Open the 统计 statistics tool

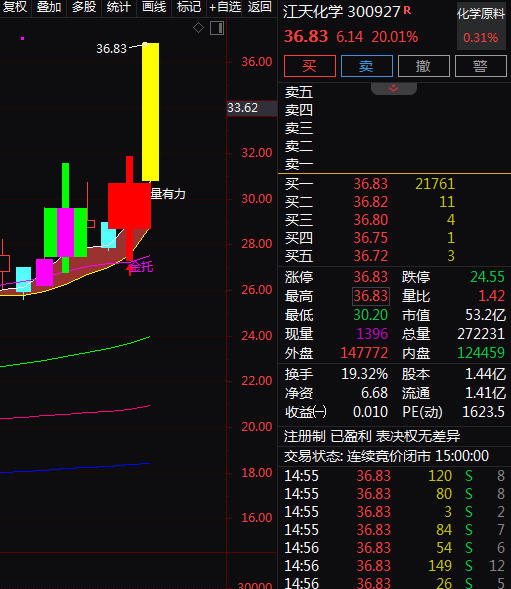pos(119,7)
